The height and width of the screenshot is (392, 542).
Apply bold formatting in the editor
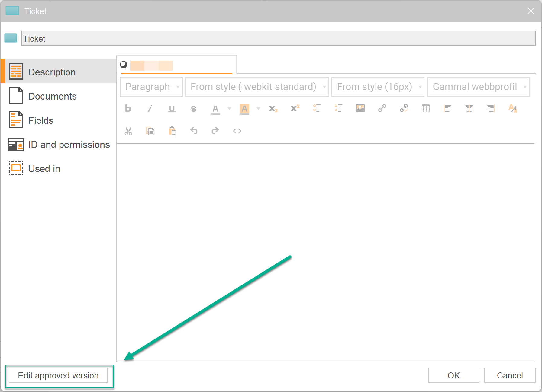point(128,109)
